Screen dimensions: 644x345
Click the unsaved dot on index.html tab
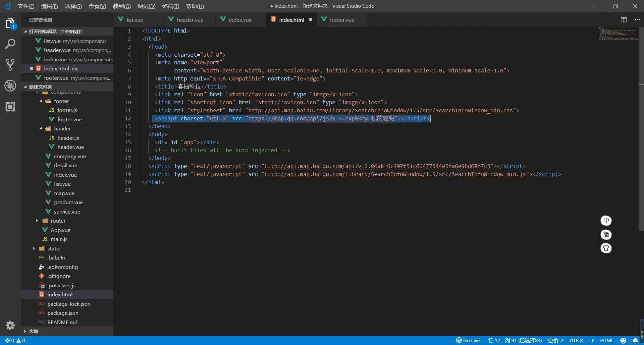pos(311,20)
